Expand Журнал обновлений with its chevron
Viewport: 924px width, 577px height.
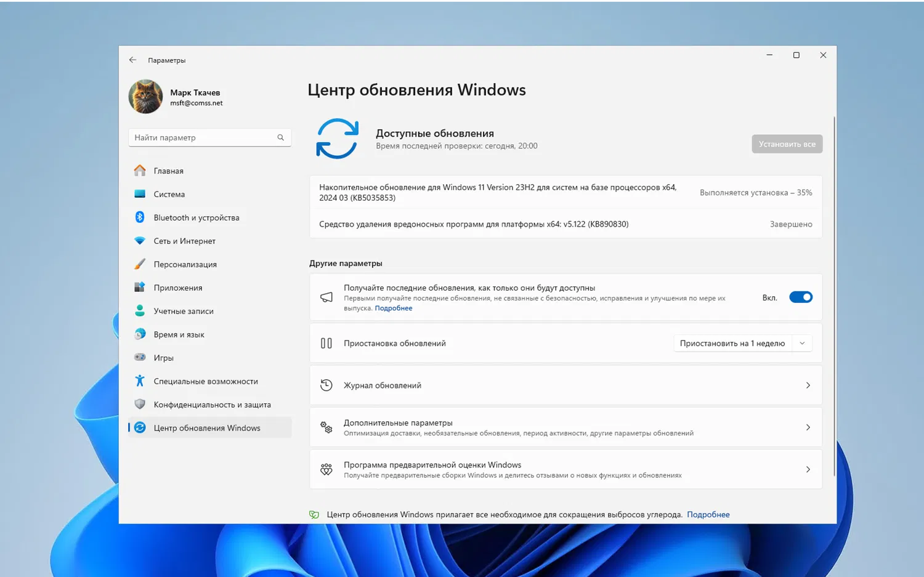click(x=808, y=385)
